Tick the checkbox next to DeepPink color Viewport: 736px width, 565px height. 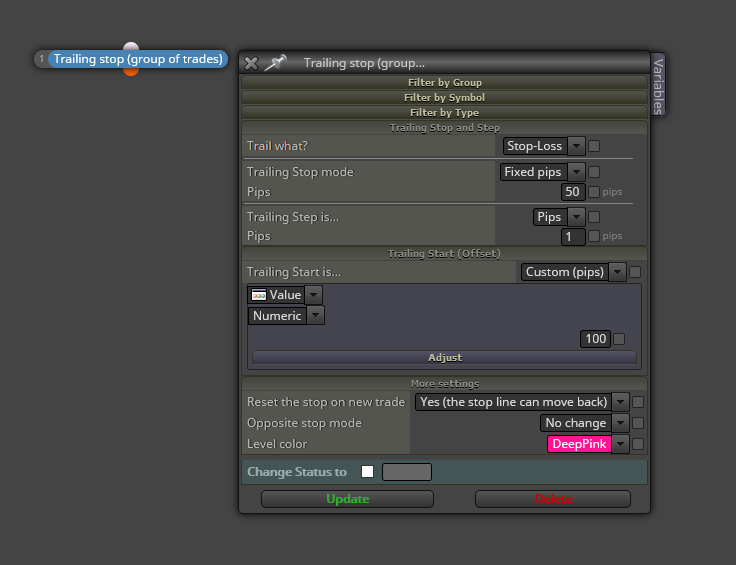point(638,444)
